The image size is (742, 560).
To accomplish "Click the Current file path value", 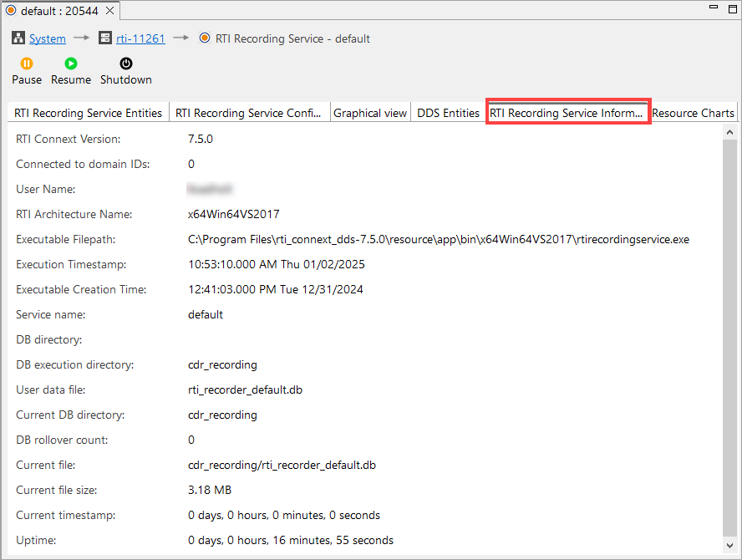I will tap(282, 466).
